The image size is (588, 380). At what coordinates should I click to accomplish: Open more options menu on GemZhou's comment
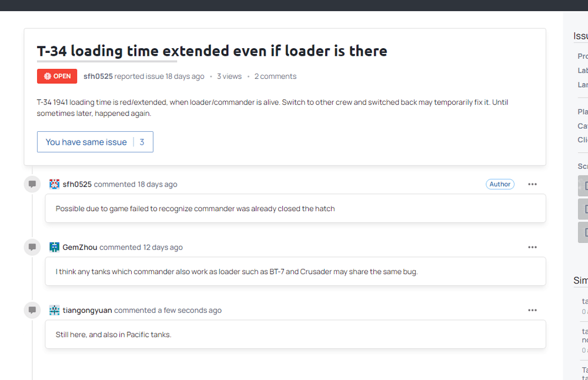(533, 247)
